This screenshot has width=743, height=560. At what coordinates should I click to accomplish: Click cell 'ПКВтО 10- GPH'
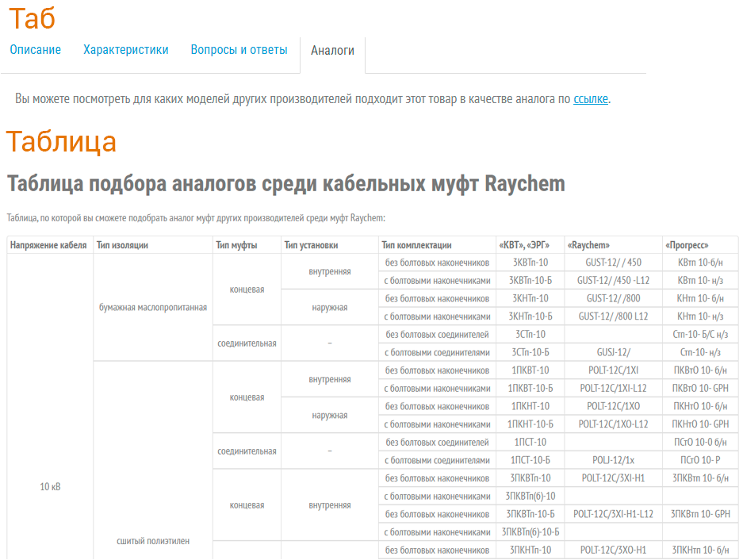[700, 389]
